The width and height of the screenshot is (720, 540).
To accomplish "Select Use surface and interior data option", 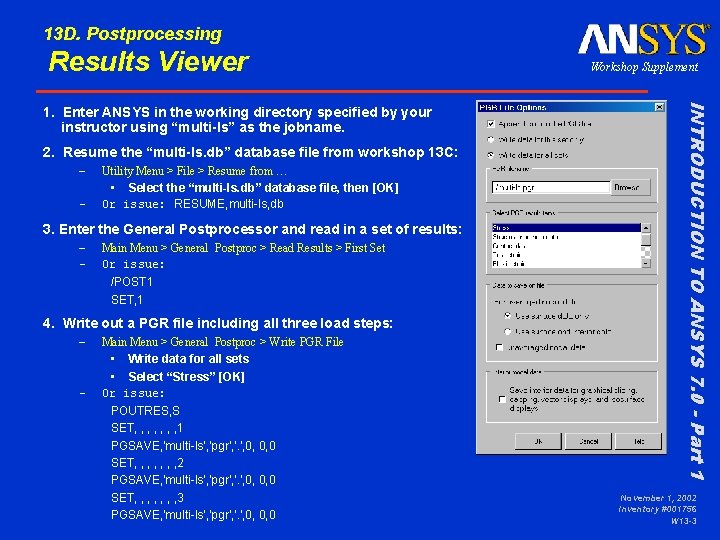I will [507, 332].
